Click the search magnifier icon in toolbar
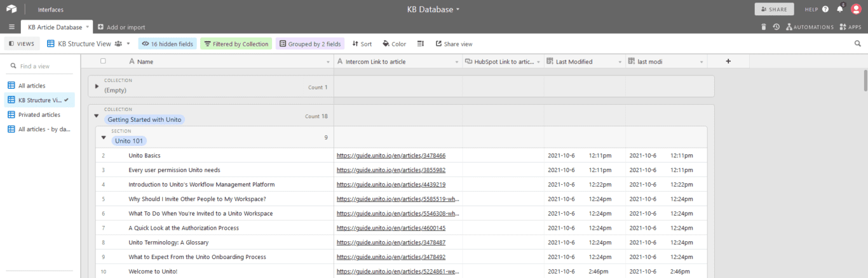Image resolution: width=868 pixels, height=278 pixels. pyautogui.click(x=858, y=44)
